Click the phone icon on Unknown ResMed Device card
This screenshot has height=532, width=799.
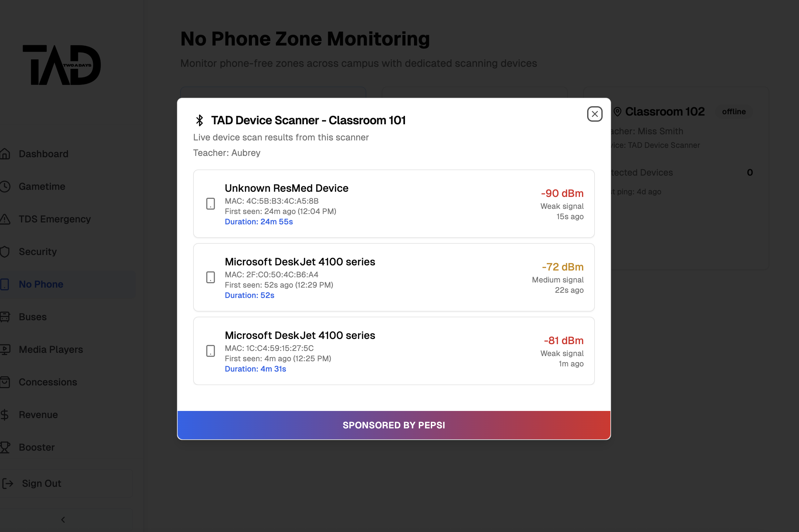[211, 204]
